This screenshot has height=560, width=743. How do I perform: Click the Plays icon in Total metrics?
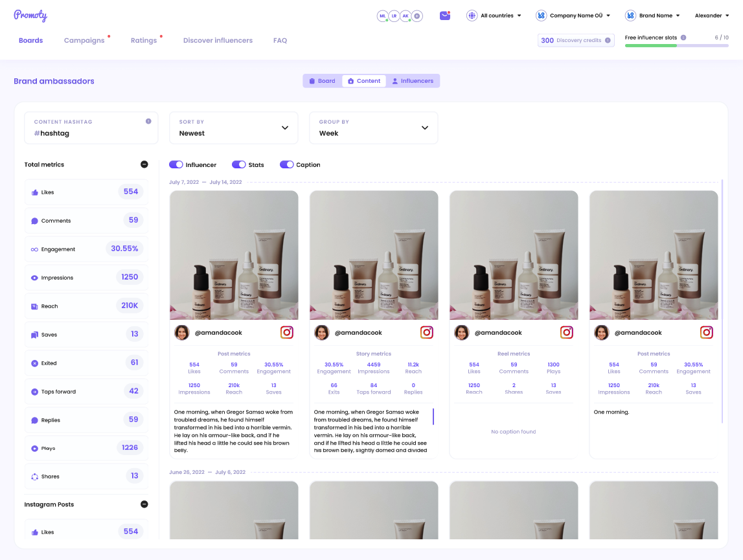34,448
